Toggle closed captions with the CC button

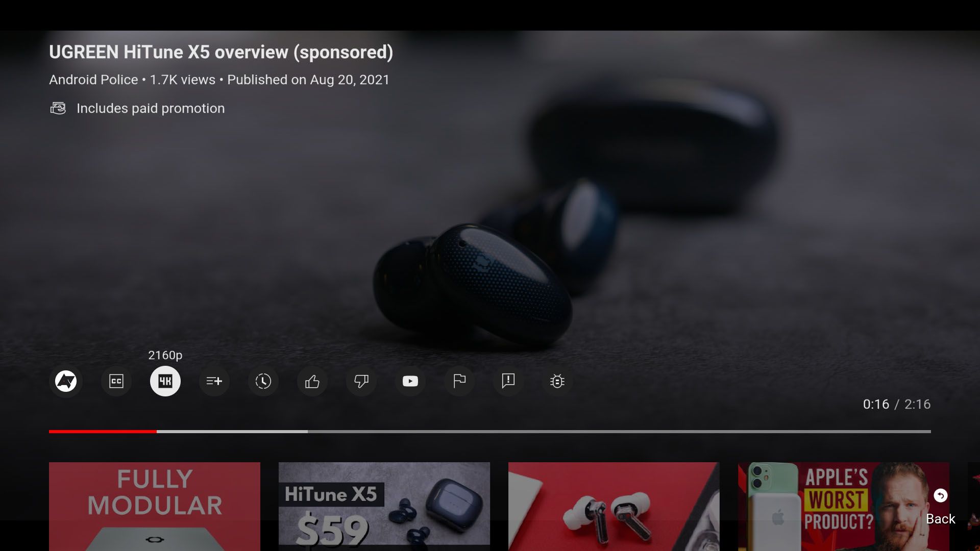[x=116, y=381]
